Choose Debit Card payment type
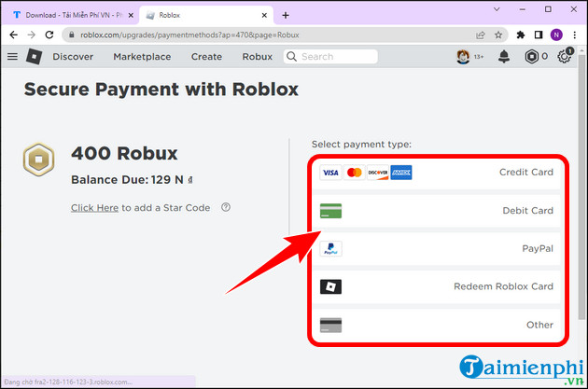The image size is (588, 389). coord(437,211)
